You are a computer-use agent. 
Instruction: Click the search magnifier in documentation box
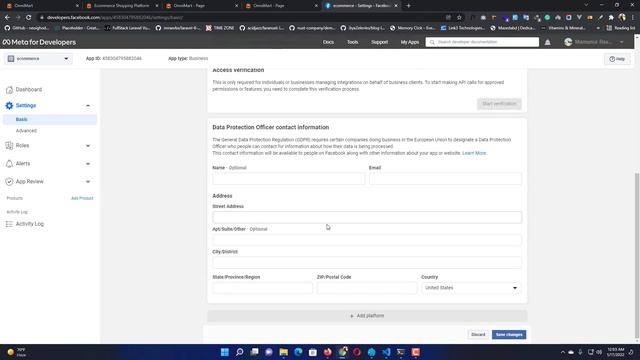432,42
